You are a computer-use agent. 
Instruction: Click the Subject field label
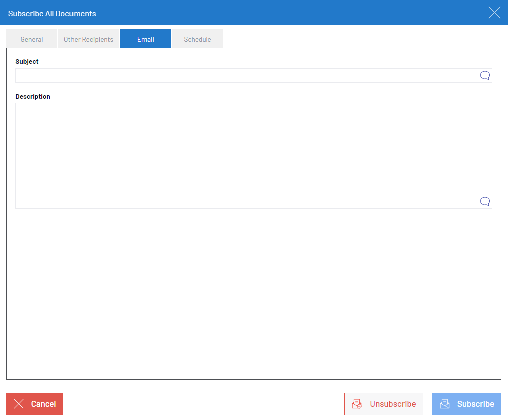point(27,62)
